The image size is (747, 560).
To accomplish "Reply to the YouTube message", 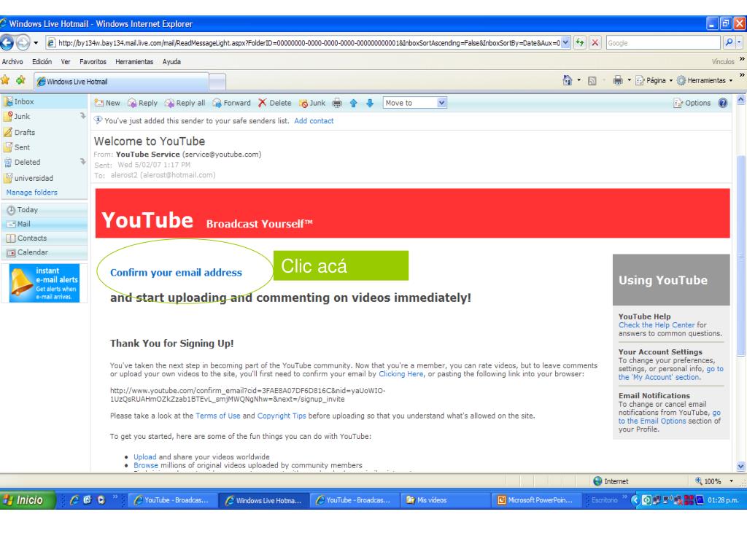I will point(142,103).
